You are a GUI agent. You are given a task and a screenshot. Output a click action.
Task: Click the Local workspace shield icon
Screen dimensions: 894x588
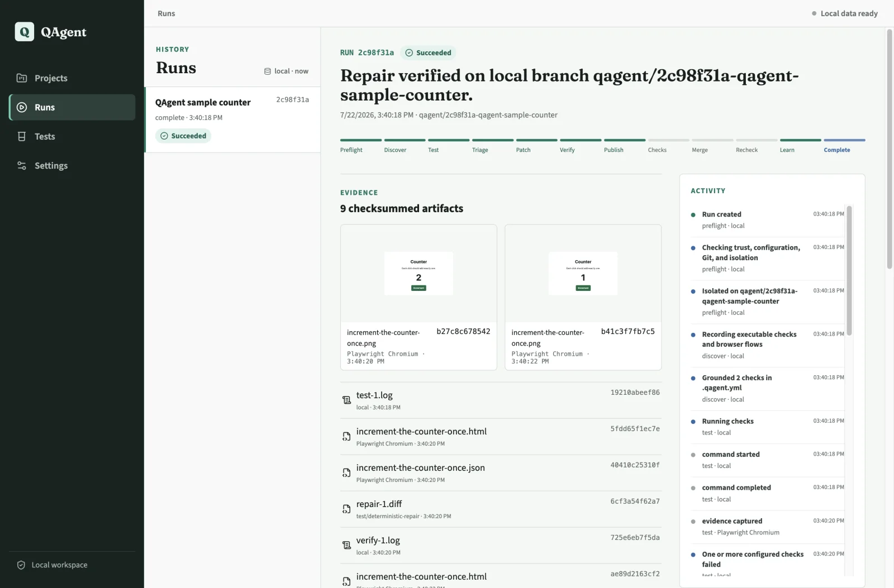21,565
